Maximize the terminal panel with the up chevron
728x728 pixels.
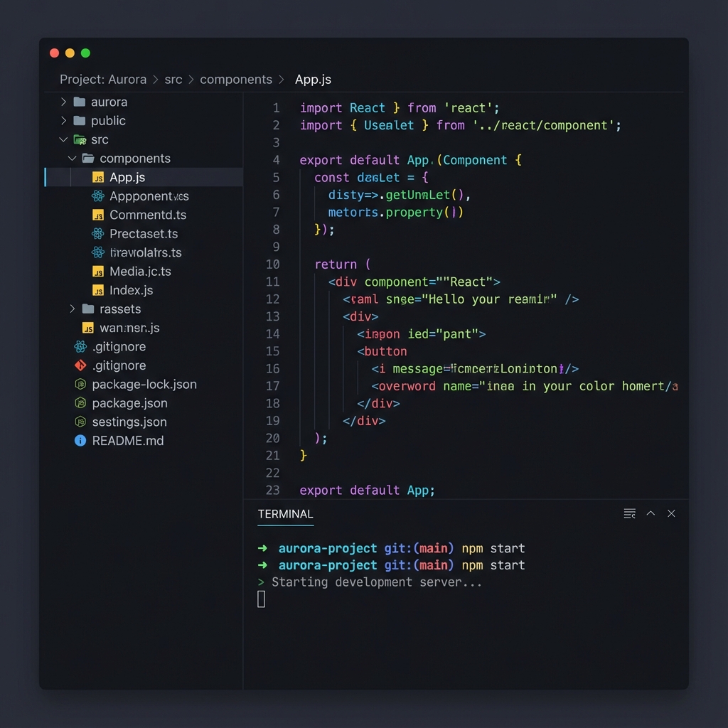(x=651, y=513)
